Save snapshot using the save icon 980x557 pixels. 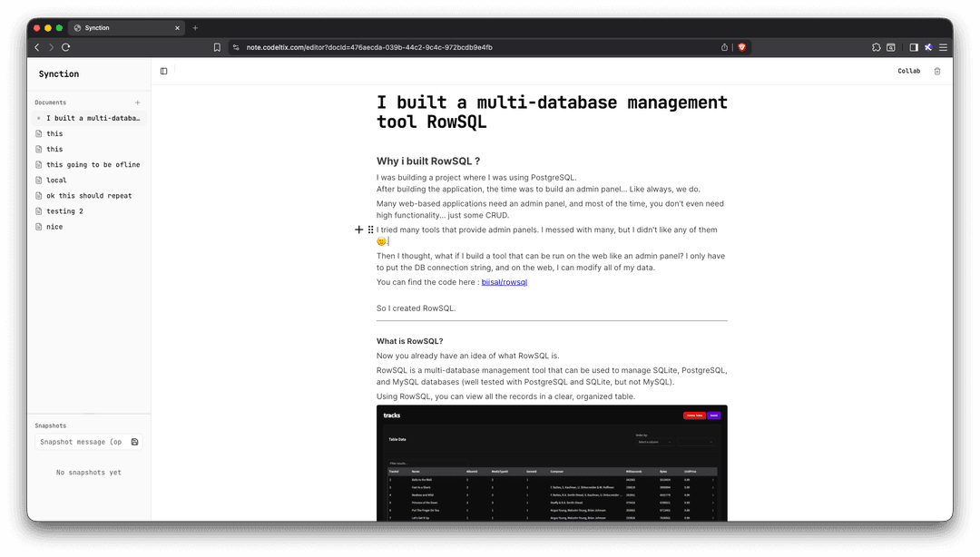(x=134, y=442)
